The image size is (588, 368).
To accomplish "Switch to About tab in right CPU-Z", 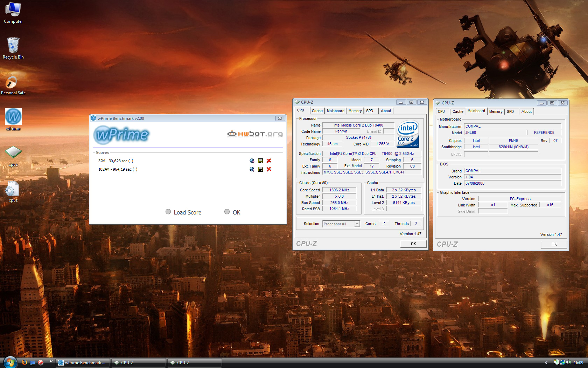I will [526, 111].
